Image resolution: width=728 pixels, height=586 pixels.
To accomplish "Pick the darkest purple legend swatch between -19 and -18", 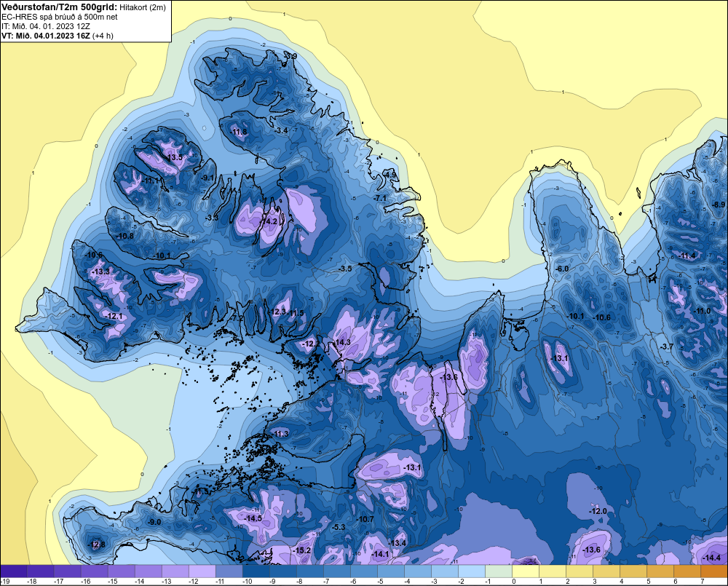I will [14, 571].
